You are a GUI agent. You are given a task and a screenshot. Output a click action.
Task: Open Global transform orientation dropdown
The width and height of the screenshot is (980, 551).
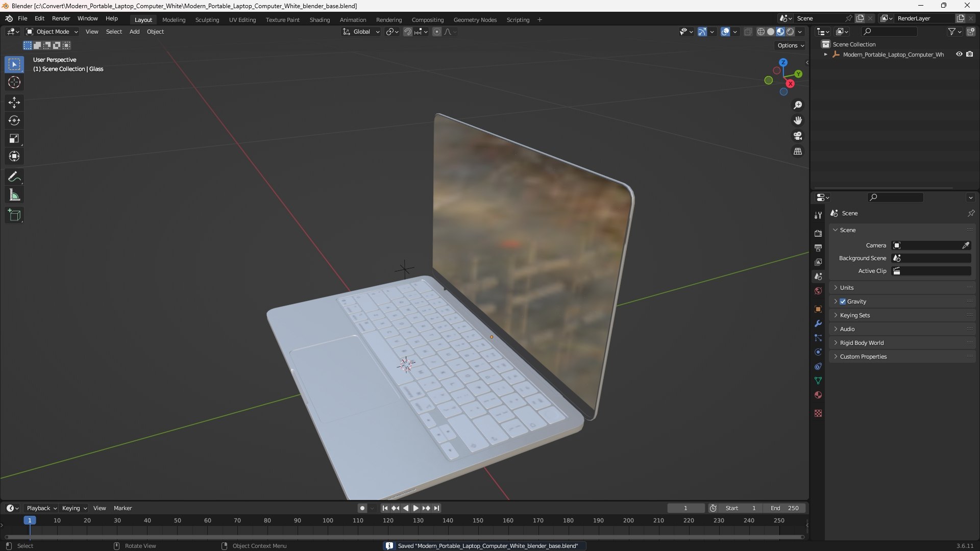pos(361,32)
